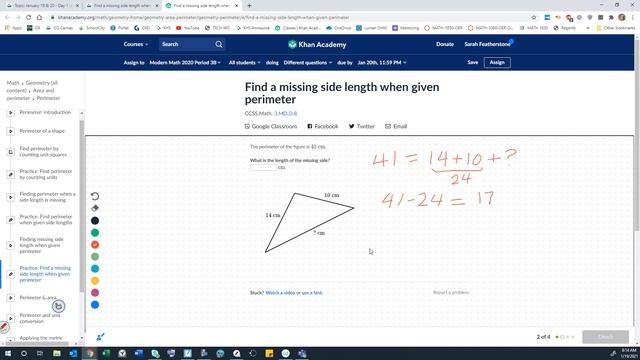640x360 pixels.
Task: Click the Assign button
Action: (497, 62)
